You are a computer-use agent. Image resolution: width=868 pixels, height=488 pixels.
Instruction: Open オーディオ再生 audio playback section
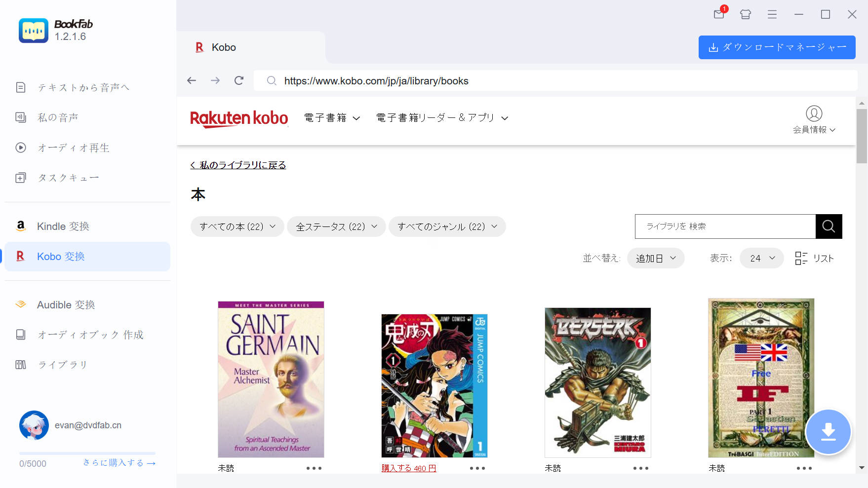[x=73, y=148]
